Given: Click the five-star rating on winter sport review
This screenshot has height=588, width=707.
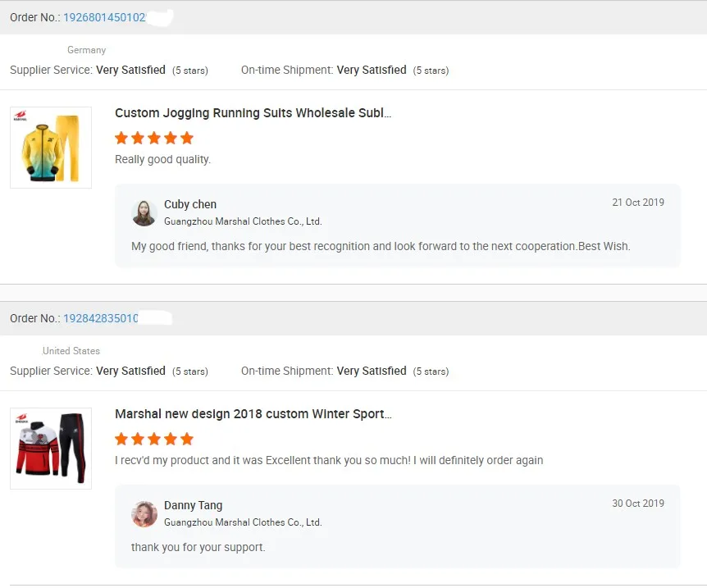Looking at the screenshot, I should click(x=154, y=439).
